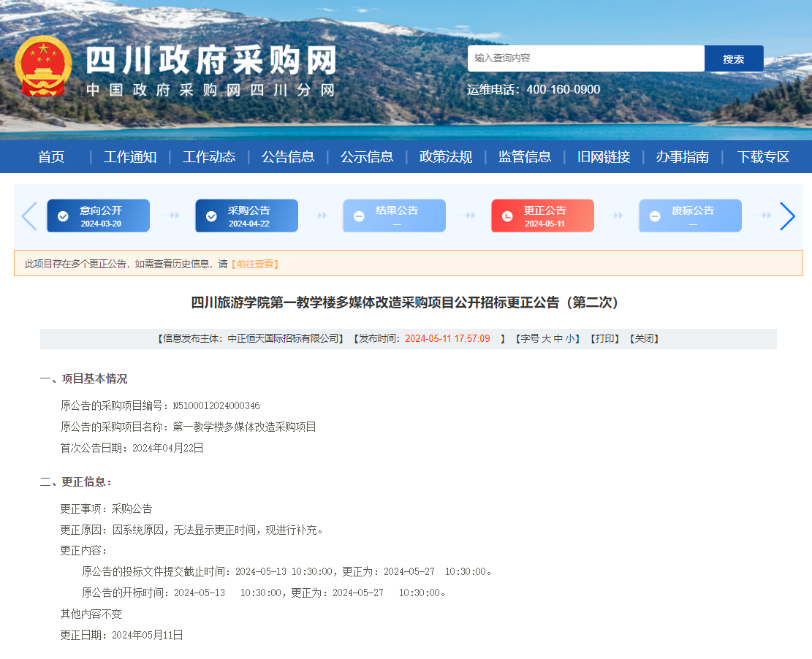Click the minus icon on 废标公告 step
The height and width of the screenshot is (659, 812).
point(655,216)
